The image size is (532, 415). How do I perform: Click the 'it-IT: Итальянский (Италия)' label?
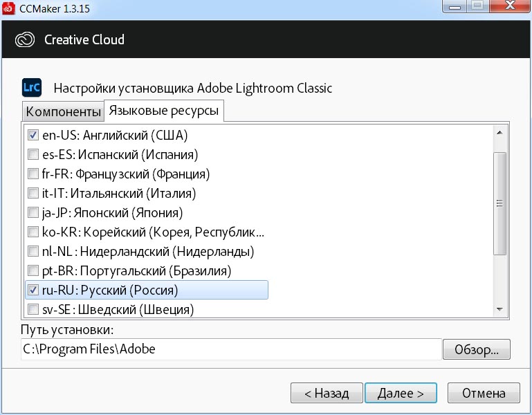click(x=119, y=194)
